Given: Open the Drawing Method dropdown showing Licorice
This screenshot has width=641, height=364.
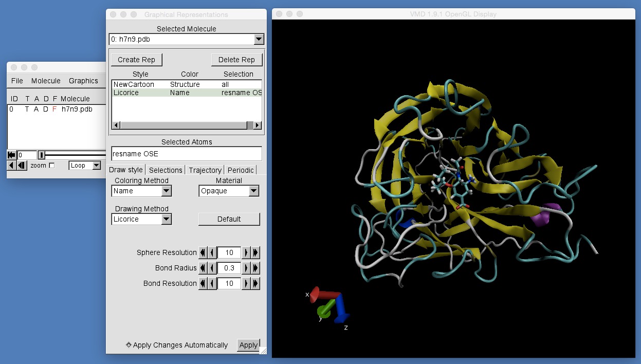Looking at the screenshot, I should [x=141, y=219].
